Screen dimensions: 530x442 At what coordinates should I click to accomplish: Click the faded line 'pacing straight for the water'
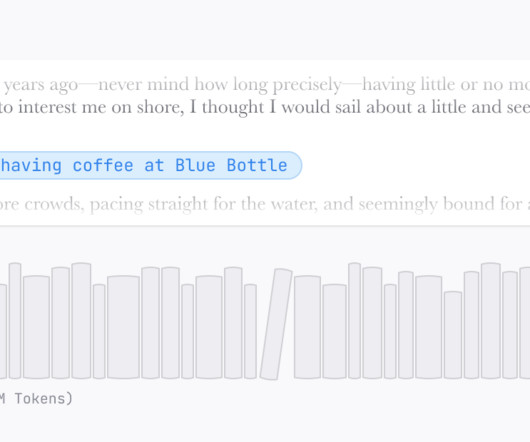(203, 204)
